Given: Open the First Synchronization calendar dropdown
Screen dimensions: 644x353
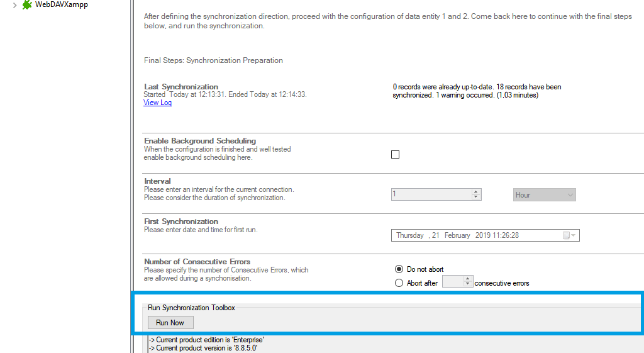Looking at the screenshot, I should [x=569, y=235].
